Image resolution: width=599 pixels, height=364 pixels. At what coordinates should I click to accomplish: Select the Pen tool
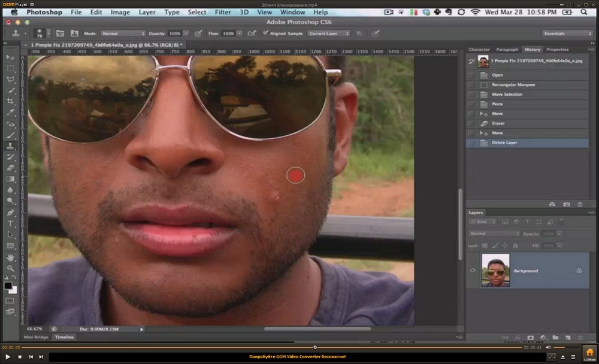(10, 213)
